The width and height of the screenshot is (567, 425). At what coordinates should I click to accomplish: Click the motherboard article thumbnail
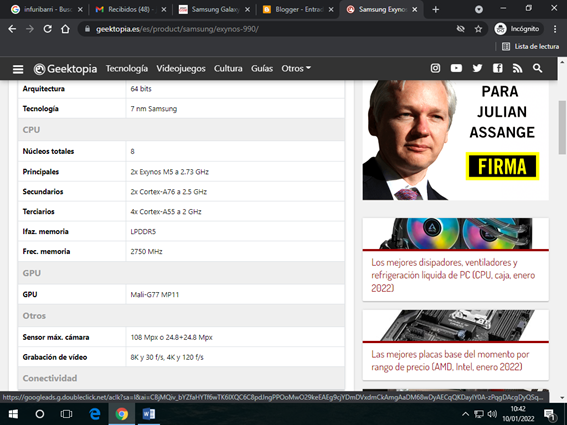click(456, 325)
